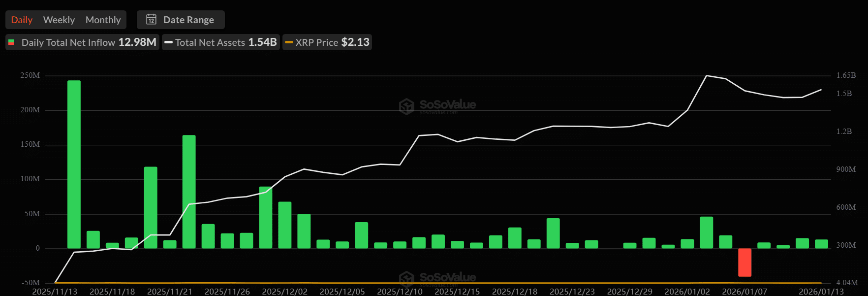Click the orange XRP price line along bottom
Viewport: 868px width, 296px height.
(443, 283)
